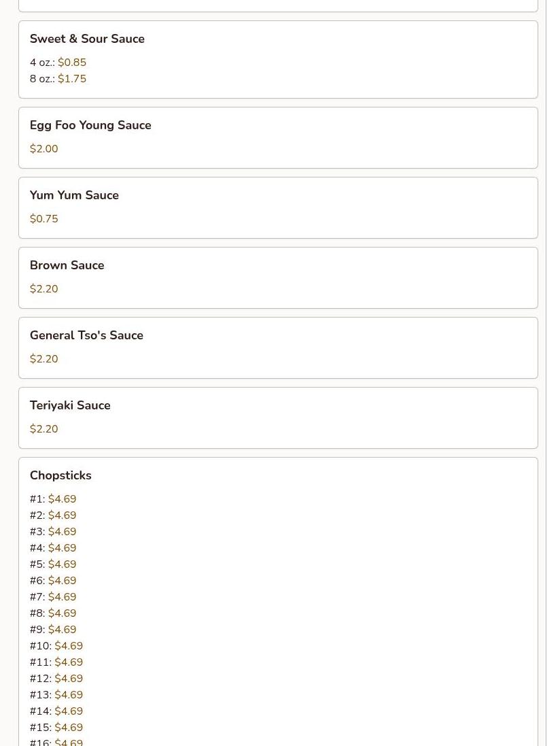Viewport: 560px width, 746px height.
Task: Click the Teriyaki Sauce $2.20 price
Action: pyautogui.click(x=43, y=428)
